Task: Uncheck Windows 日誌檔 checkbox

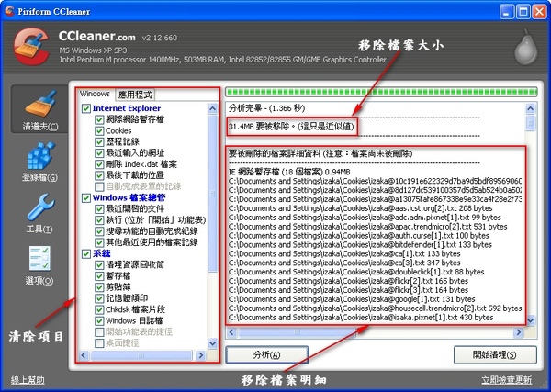Action: pos(99,320)
